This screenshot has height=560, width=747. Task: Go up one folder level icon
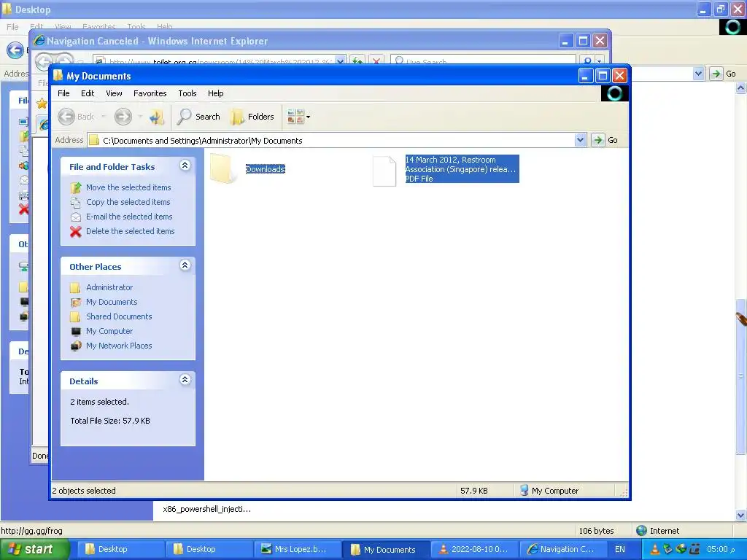pyautogui.click(x=156, y=117)
